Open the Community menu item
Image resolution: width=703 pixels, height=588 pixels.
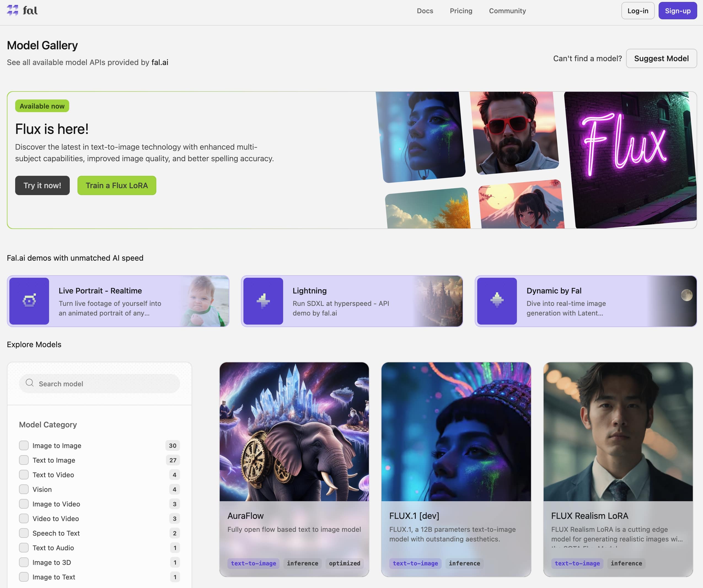507,10
